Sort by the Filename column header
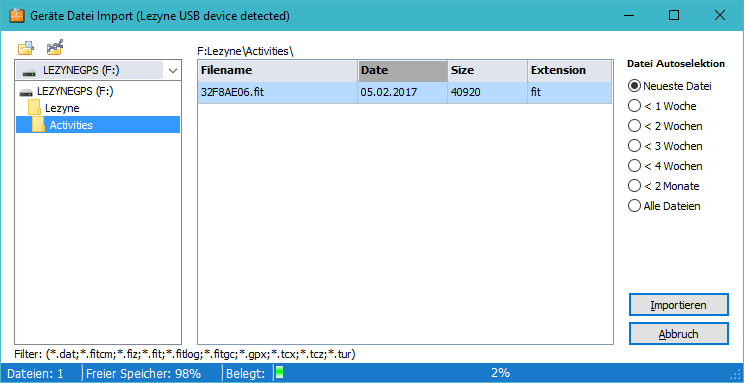Image resolution: width=744 pixels, height=383 pixels. click(x=278, y=71)
